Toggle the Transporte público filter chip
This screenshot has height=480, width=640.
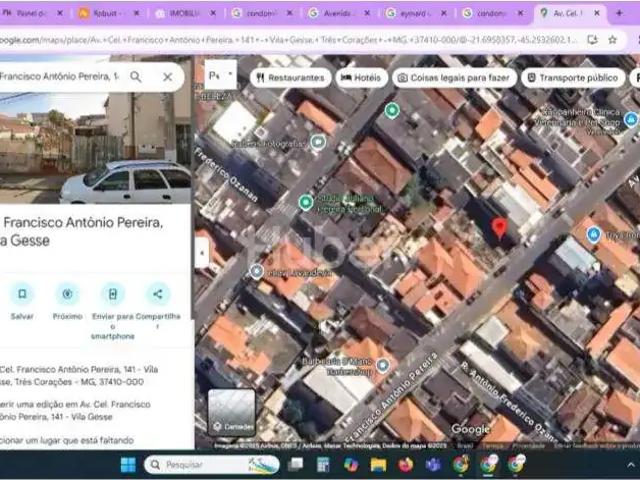572,78
